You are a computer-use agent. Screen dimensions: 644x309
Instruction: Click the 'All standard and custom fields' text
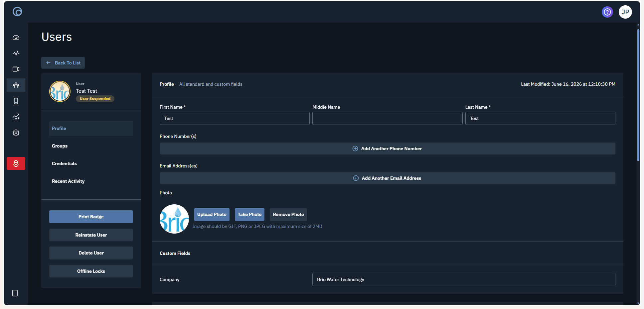[211, 84]
